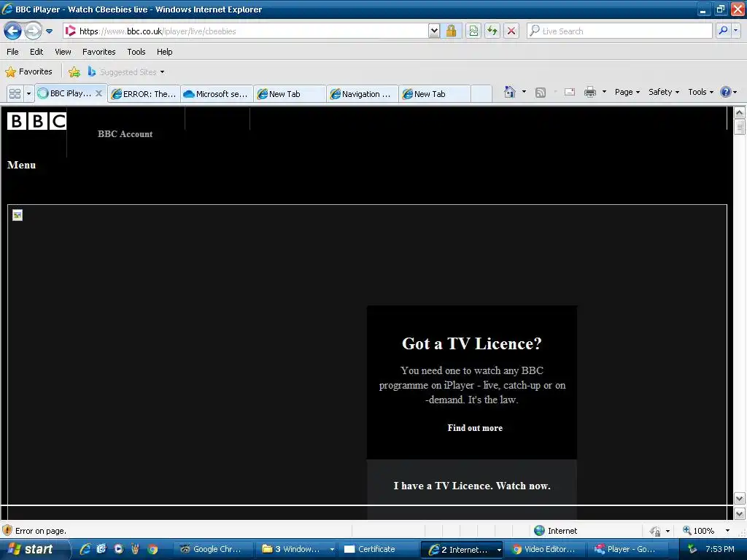Open the Tools menu in the menu bar

[136, 52]
